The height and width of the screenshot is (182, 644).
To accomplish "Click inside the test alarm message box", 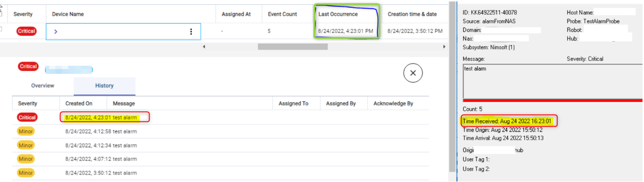I will [x=552, y=82].
